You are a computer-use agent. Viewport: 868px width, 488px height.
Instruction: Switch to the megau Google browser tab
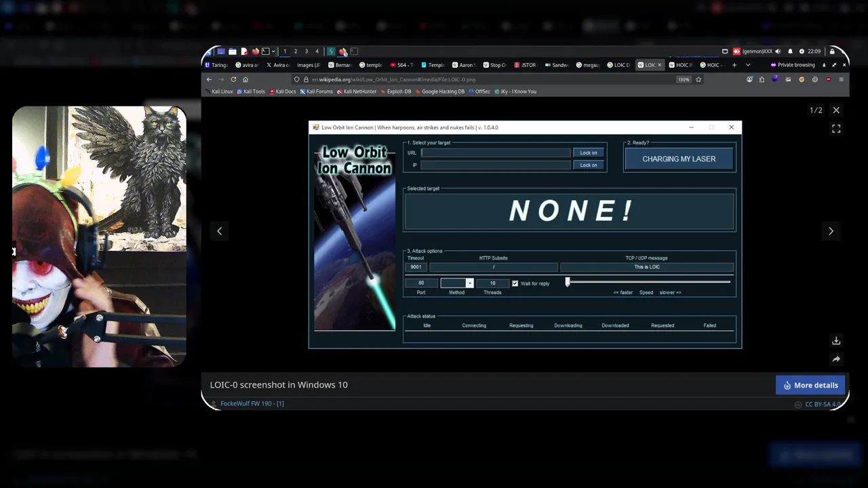[x=588, y=65]
